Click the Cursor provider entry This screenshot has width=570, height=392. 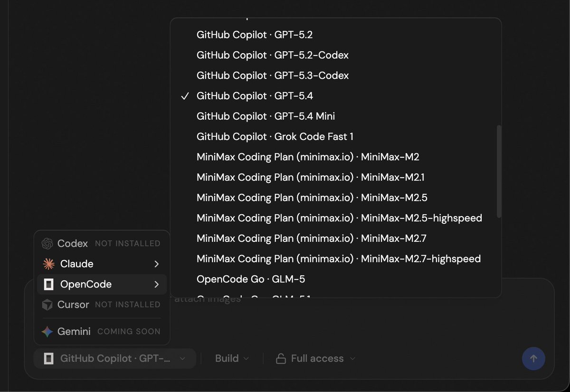click(x=102, y=305)
